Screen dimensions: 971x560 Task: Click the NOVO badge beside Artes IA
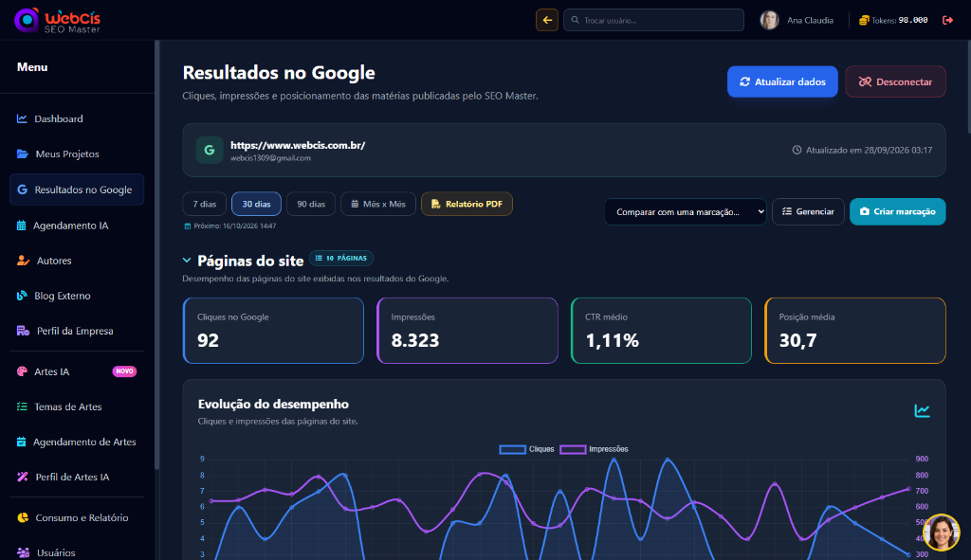[124, 371]
